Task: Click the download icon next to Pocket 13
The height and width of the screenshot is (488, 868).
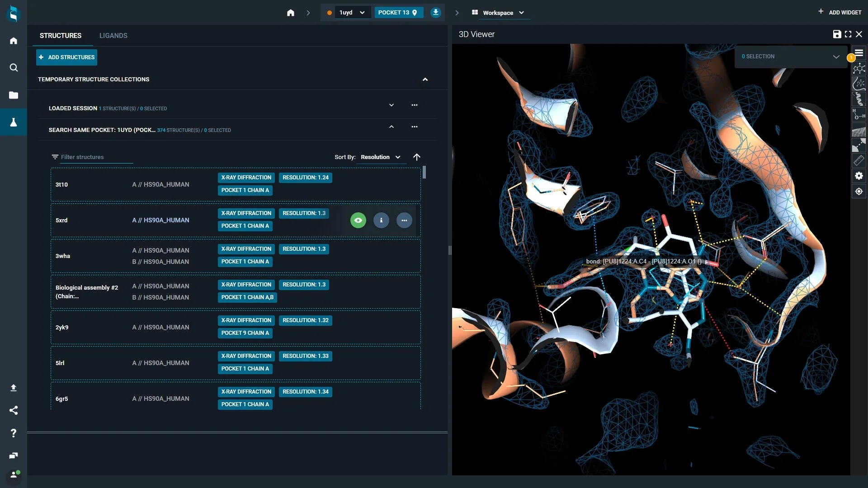Action: click(435, 13)
